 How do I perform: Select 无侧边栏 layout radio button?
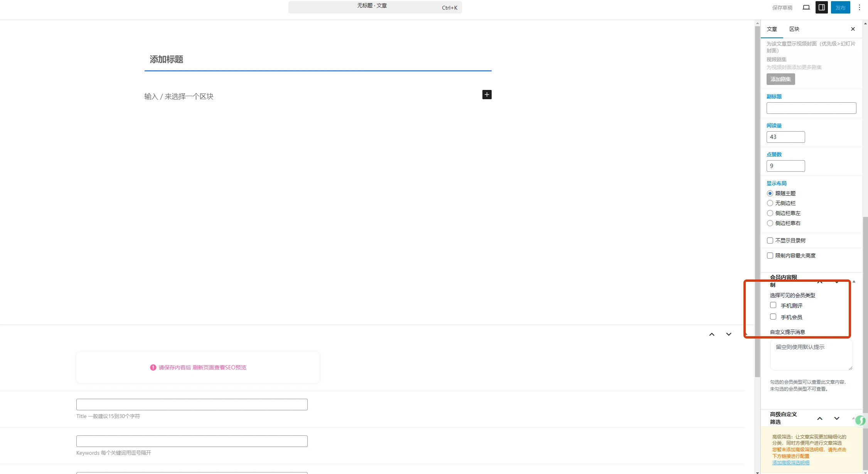click(x=770, y=203)
